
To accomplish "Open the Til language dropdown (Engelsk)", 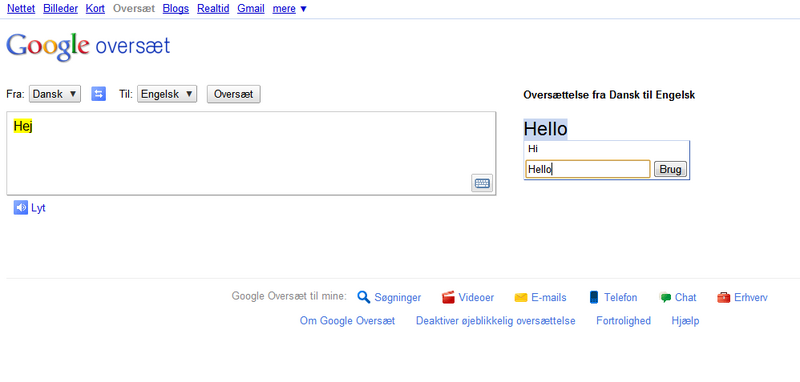I will tap(167, 94).
